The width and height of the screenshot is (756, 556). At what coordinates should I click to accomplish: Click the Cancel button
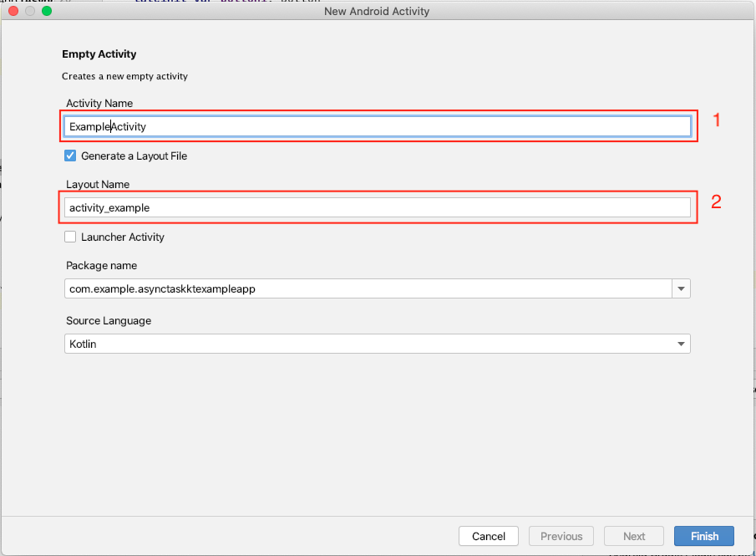point(489,536)
